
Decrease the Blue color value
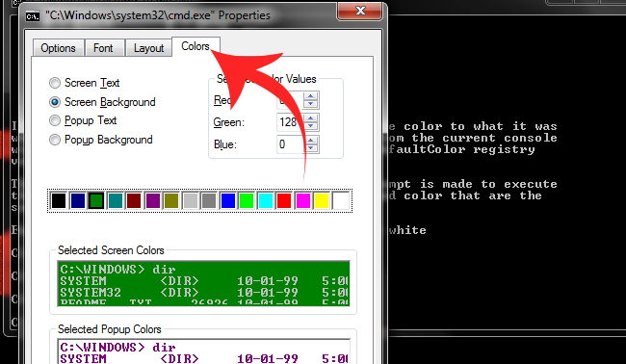(x=311, y=148)
